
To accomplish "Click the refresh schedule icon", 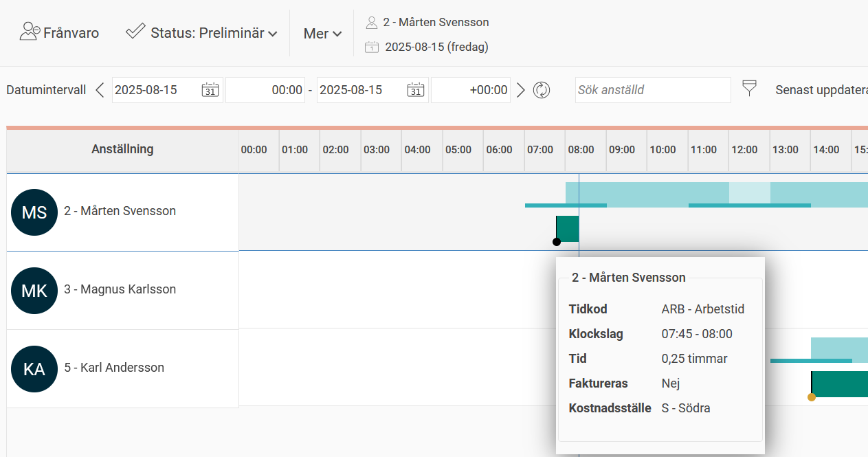I will 542,90.
